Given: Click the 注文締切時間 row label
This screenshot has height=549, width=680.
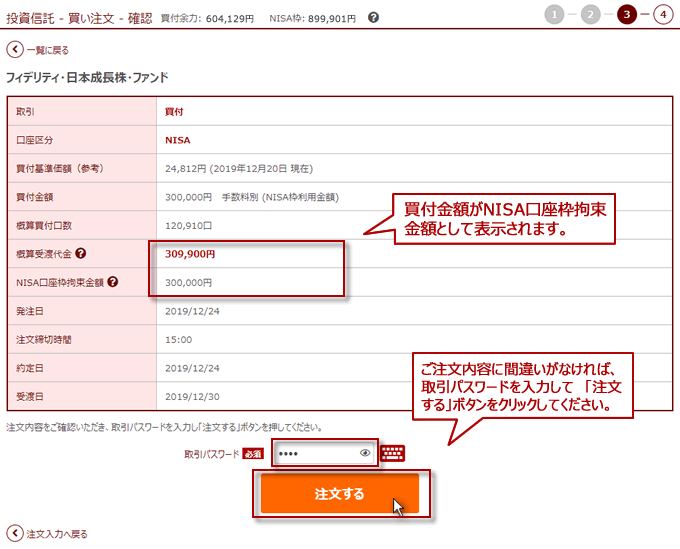Looking at the screenshot, I should click(x=44, y=340).
